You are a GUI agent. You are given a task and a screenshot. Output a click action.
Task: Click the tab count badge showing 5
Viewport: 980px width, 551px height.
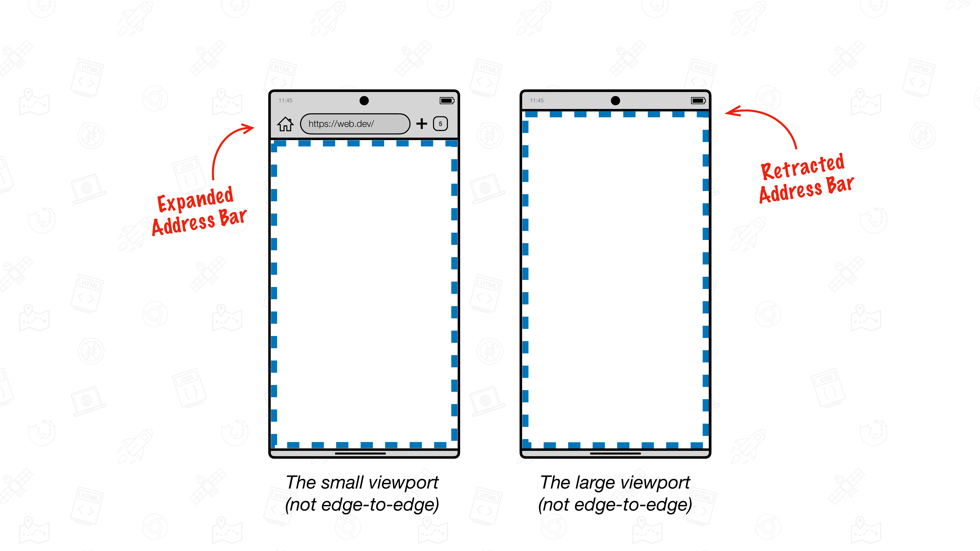point(442,123)
